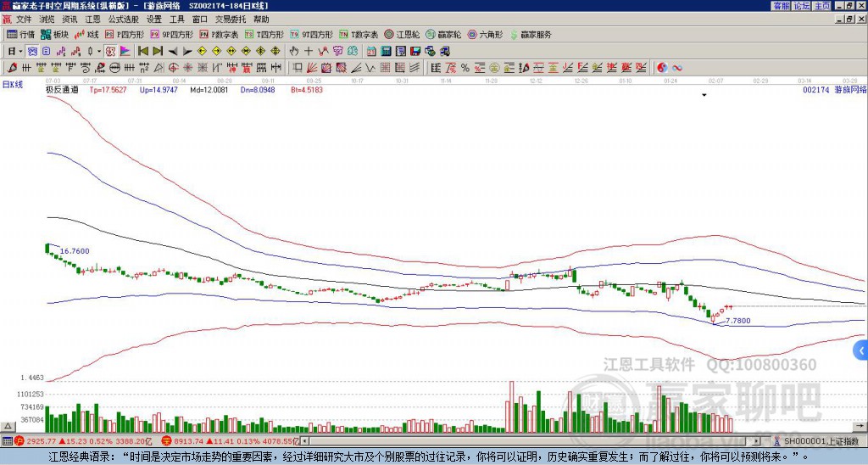Viewport: 868px width, 465px height.
Task: Click the zigzag V-line tool icon
Action: point(370,68)
